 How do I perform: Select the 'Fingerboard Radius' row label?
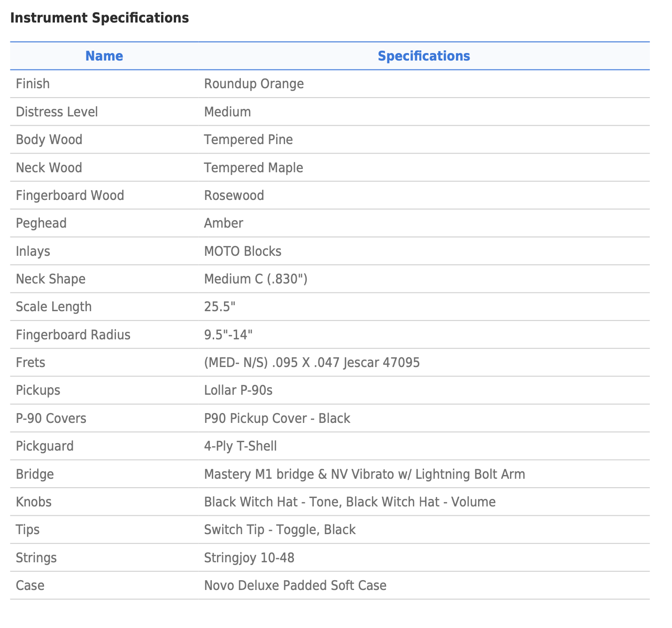(x=73, y=335)
